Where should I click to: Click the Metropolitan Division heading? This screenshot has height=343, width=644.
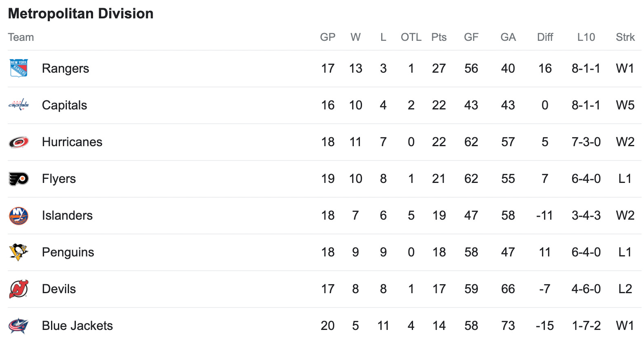(x=81, y=13)
